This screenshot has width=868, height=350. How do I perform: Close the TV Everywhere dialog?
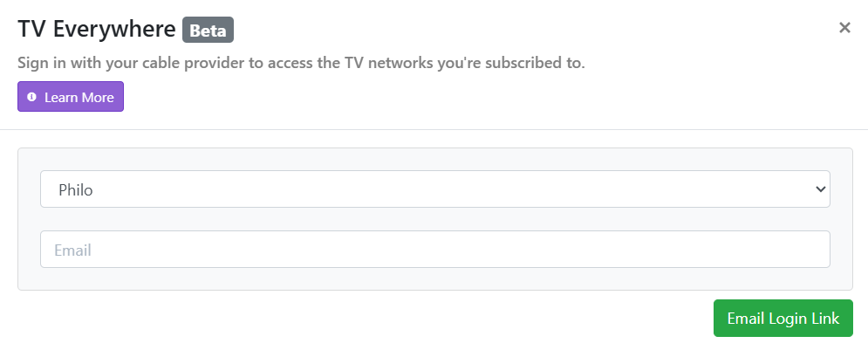pyautogui.click(x=844, y=28)
